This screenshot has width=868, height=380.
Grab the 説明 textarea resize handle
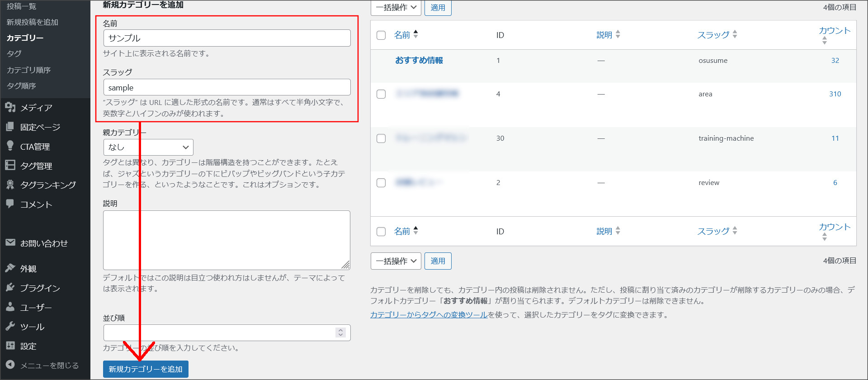(345, 265)
